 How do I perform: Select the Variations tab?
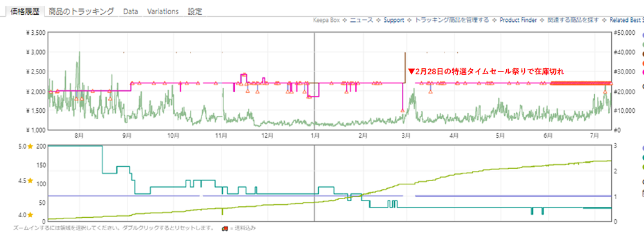[x=163, y=12]
